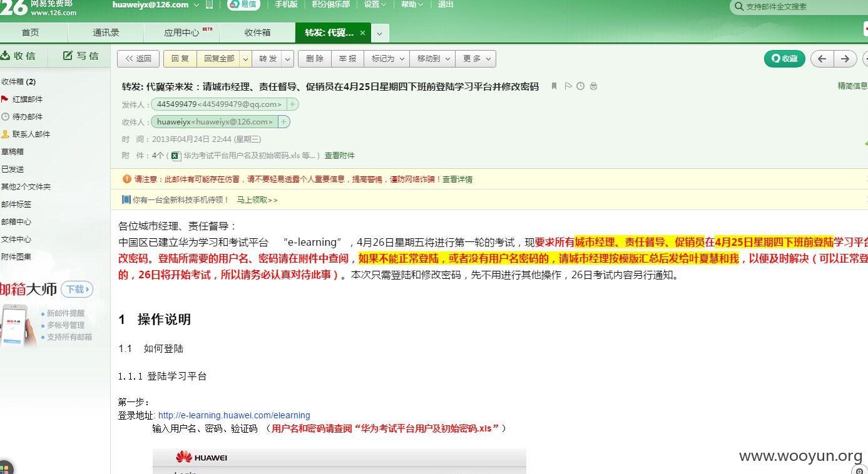
Task: Click the Excel attachment icon
Action: click(176, 156)
